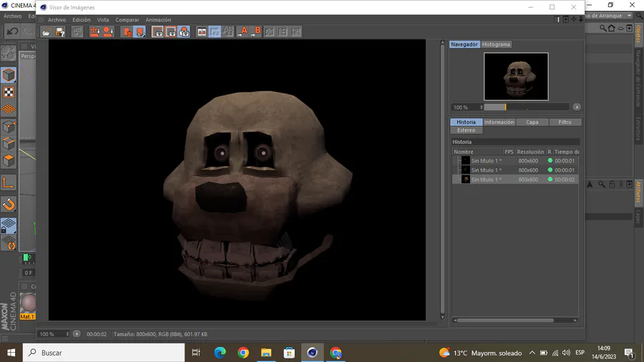Click the Open image icon in the Visor toolbar

[47, 31]
